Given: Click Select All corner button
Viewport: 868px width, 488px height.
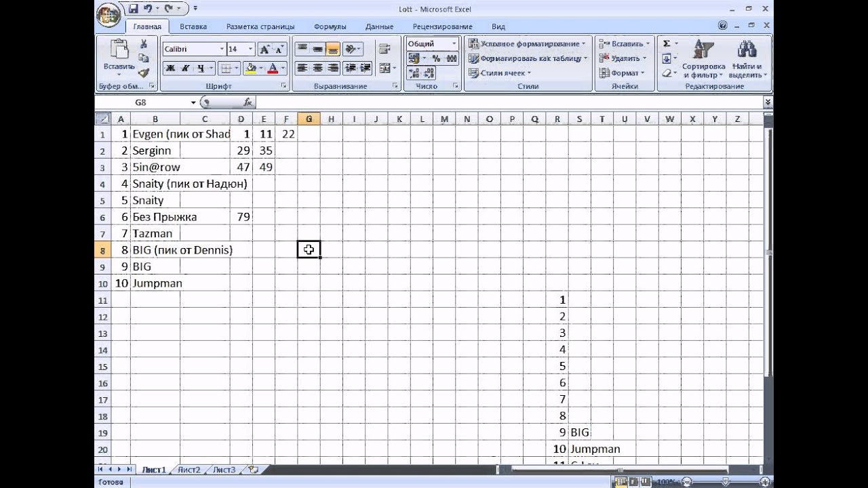Looking at the screenshot, I should point(103,119).
